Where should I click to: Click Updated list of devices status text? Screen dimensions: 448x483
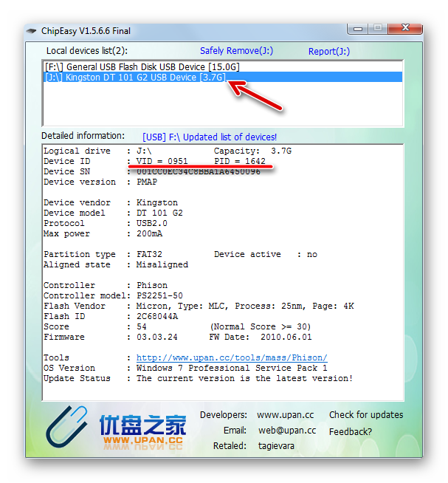[210, 137]
